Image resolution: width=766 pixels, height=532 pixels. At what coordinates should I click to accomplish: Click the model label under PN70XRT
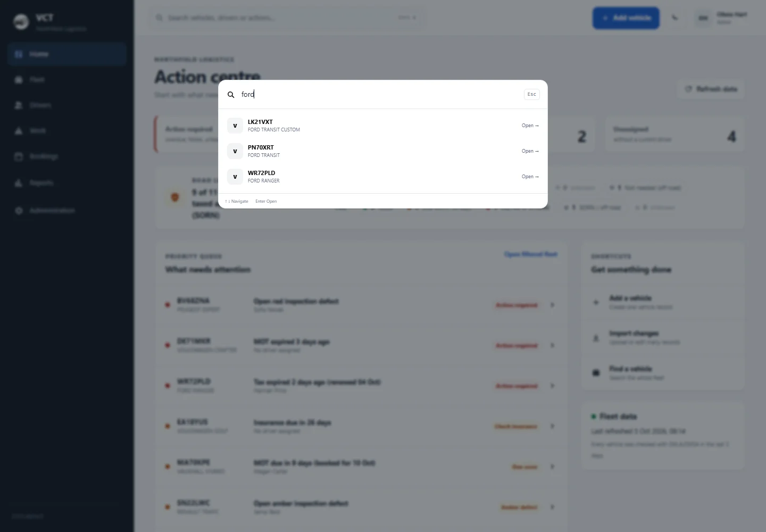[x=264, y=155]
